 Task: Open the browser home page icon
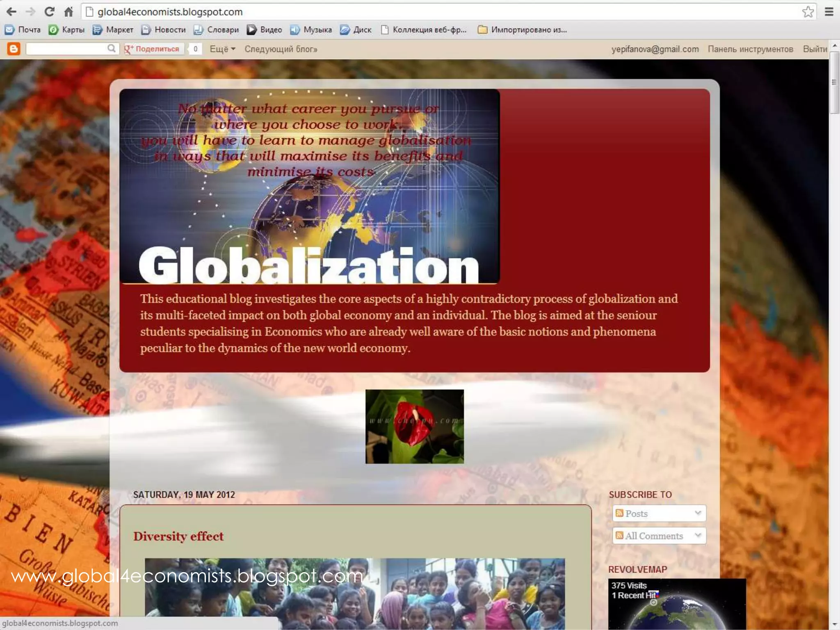click(68, 12)
